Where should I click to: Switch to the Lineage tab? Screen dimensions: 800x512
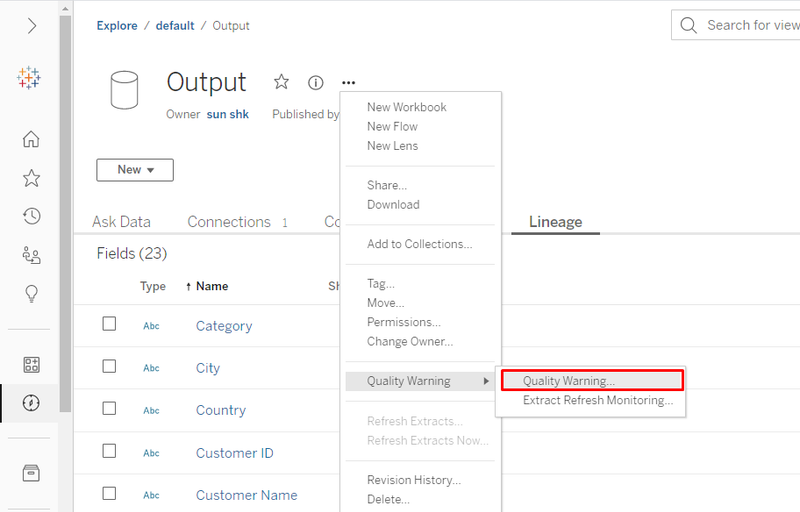pyautogui.click(x=555, y=222)
